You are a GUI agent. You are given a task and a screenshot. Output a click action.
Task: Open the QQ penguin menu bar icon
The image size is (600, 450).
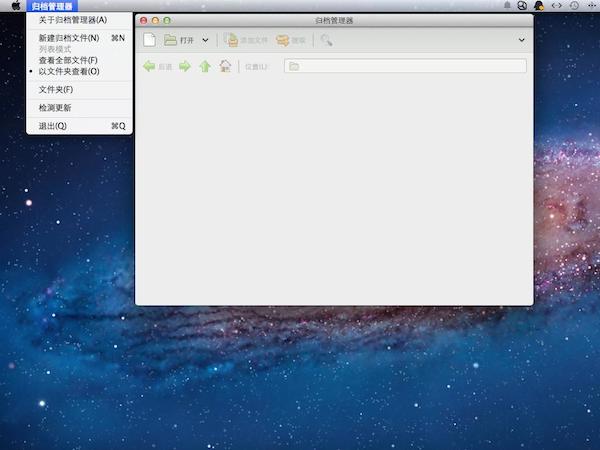[539, 6]
